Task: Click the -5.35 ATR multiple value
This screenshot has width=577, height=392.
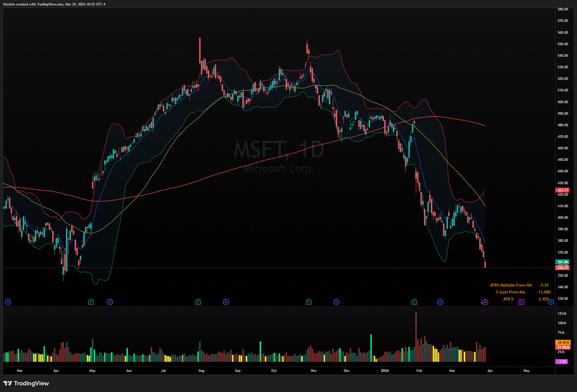Action: (544, 285)
